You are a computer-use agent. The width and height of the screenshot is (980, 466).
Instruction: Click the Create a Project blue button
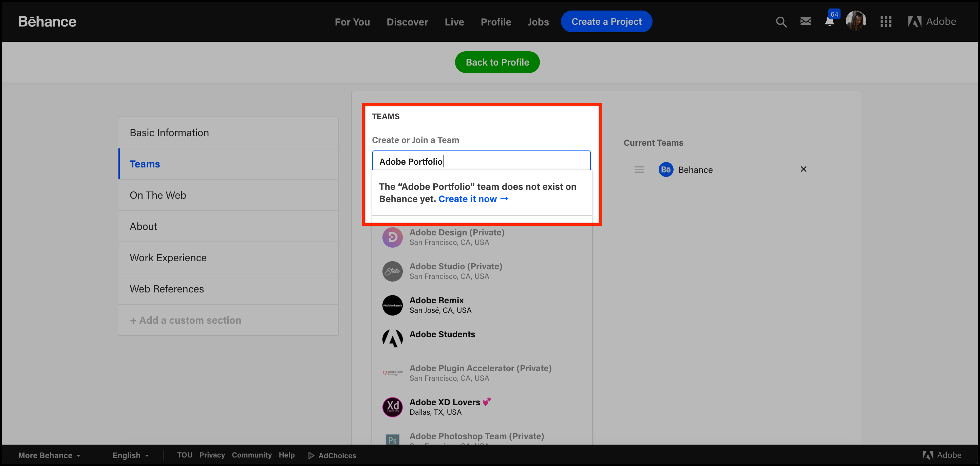point(606,21)
